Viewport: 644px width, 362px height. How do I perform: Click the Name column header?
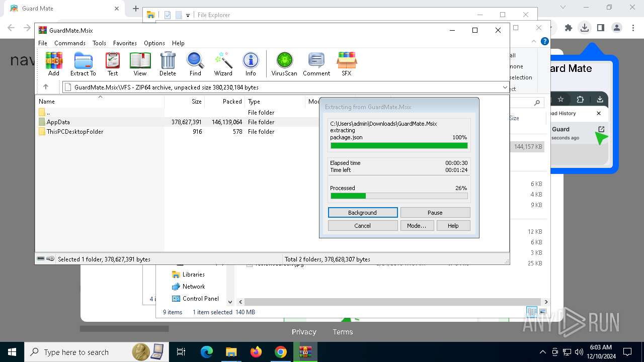pos(99,101)
